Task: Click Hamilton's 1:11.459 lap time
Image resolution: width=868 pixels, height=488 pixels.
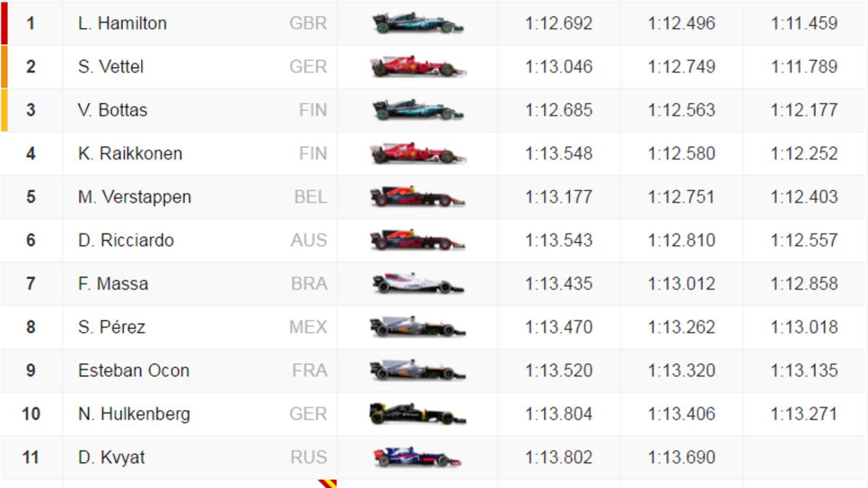Action: coord(804,23)
